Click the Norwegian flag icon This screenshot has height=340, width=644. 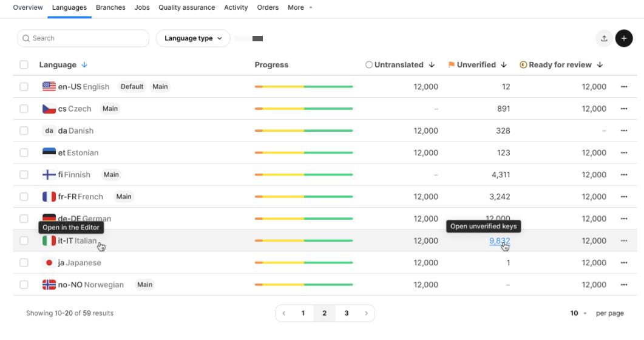click(49, 285)
